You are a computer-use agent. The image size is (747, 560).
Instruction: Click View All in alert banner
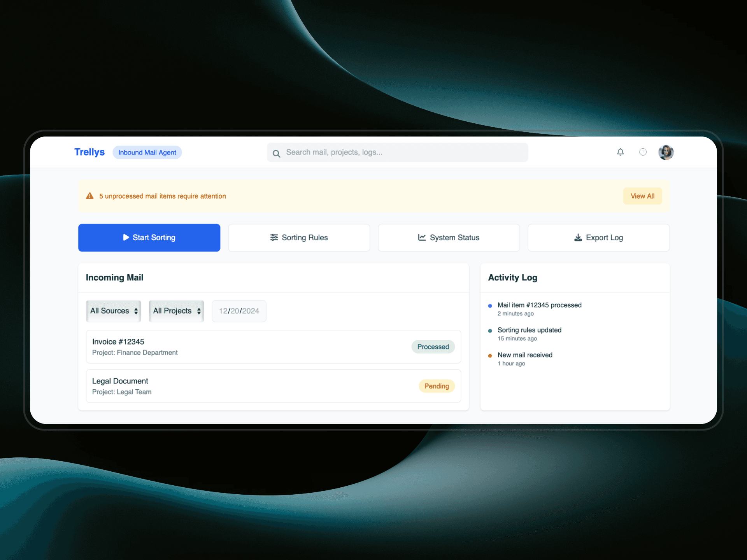pyautogui.click(x=642, y=196)
